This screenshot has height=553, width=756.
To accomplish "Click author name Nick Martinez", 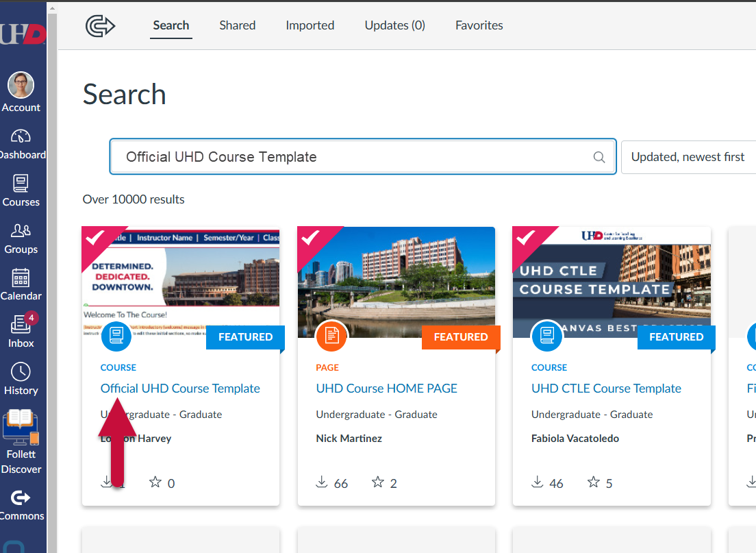I will point(349,438).
